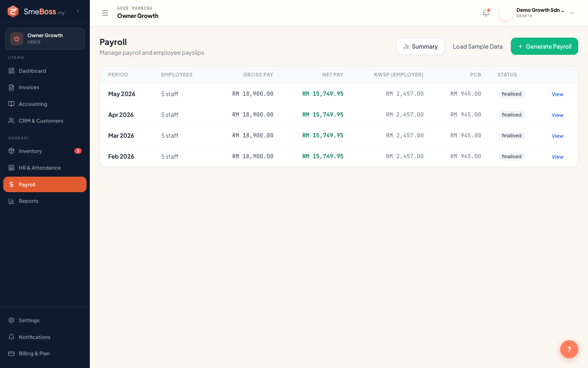Open CRM & Customers page
Screen dimensions: 588x368
(x=45, y=121)
